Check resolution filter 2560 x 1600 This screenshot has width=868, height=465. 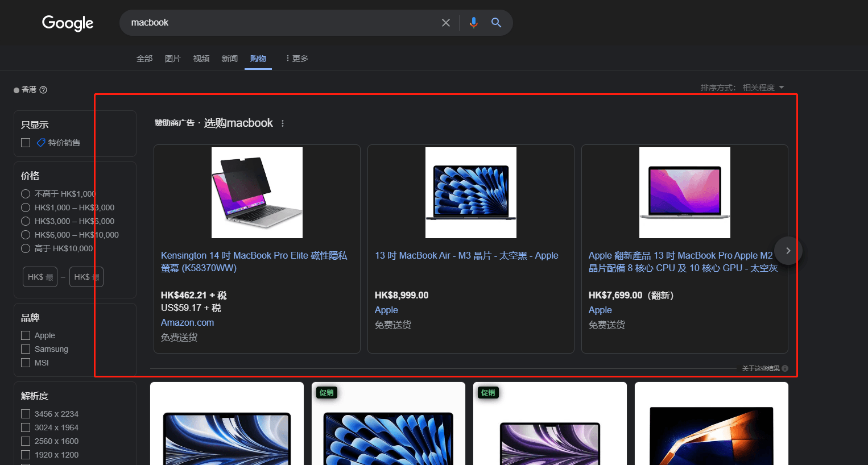26,441
